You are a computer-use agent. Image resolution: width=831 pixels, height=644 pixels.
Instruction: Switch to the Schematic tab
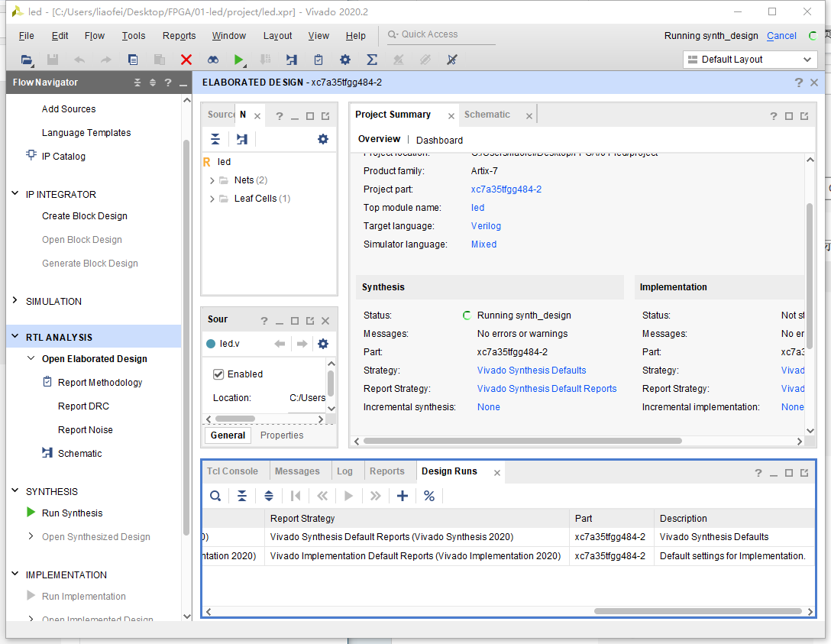487,115
